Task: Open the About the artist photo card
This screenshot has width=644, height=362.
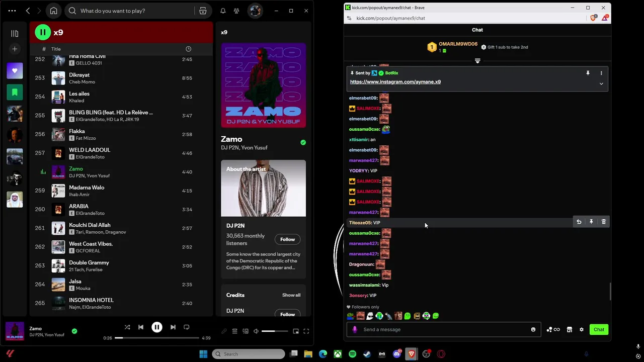Action: [x=263, y=188]
